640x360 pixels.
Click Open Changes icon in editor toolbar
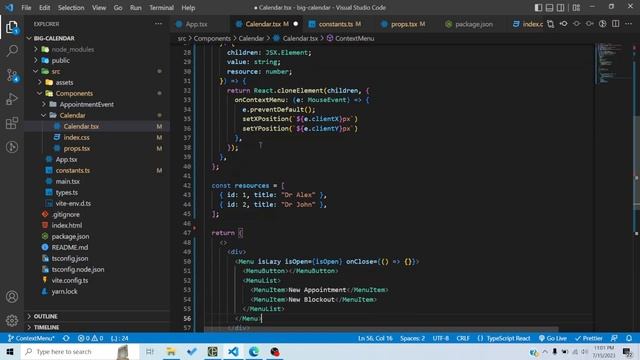(x=550, y=24)
